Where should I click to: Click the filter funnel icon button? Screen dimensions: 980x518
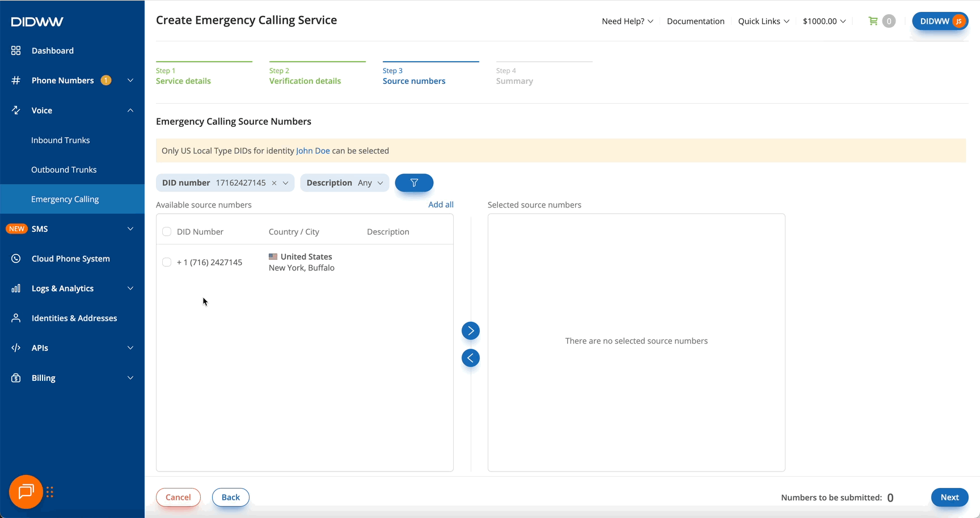(x=414, y=183)
